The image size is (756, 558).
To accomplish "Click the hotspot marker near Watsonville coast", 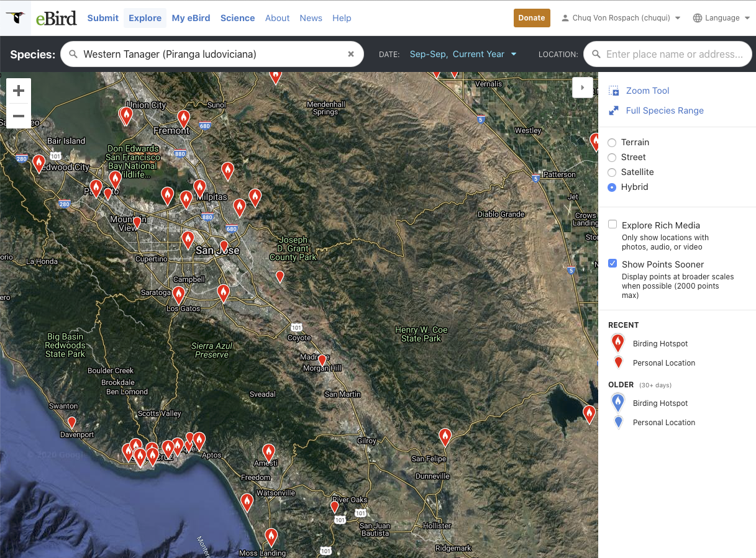I will point(247,502).
